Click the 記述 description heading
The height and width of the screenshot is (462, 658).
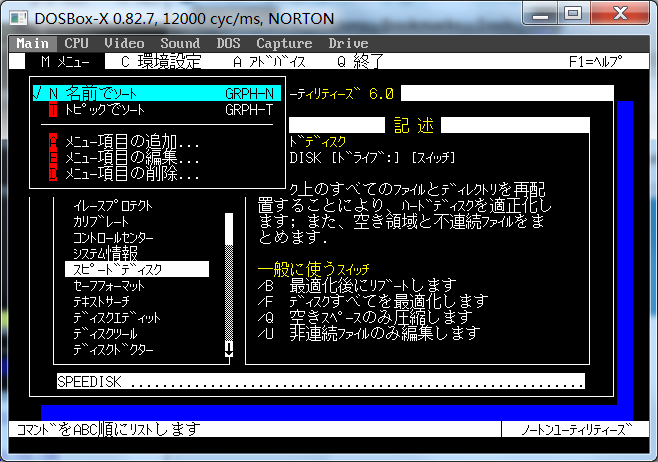[x=413, y=125]
